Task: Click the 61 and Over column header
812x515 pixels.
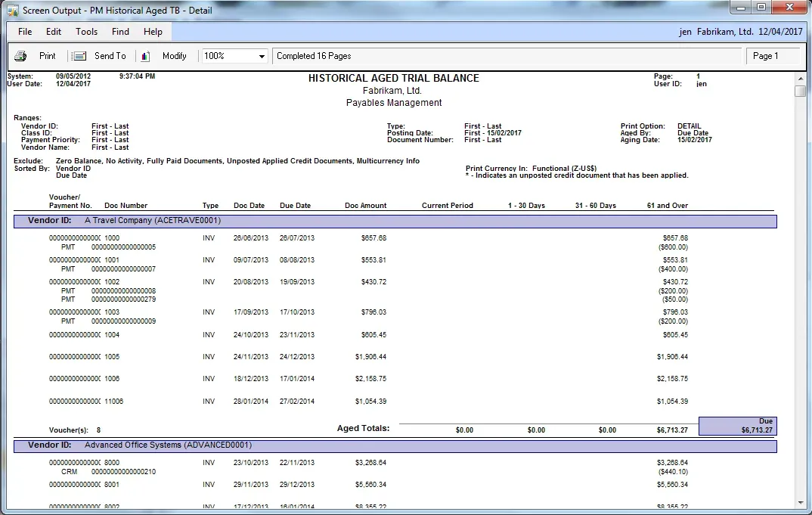Action: coord(667,206)
